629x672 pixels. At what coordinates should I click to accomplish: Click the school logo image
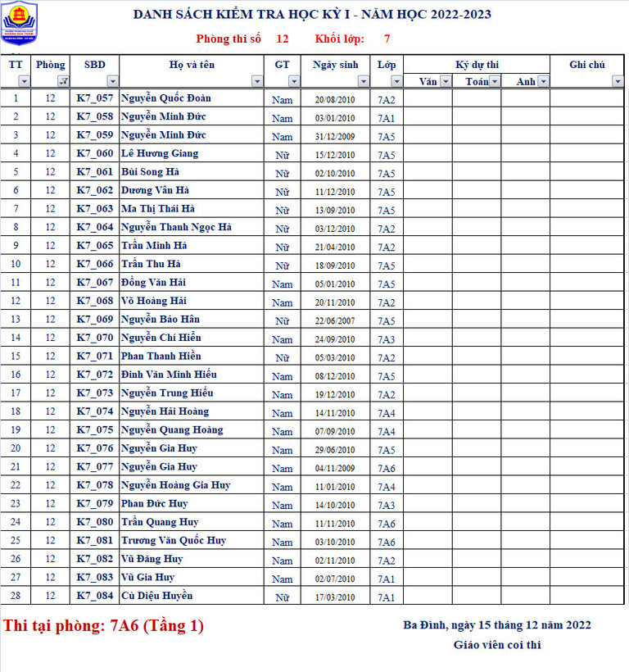tap(20, 23)
